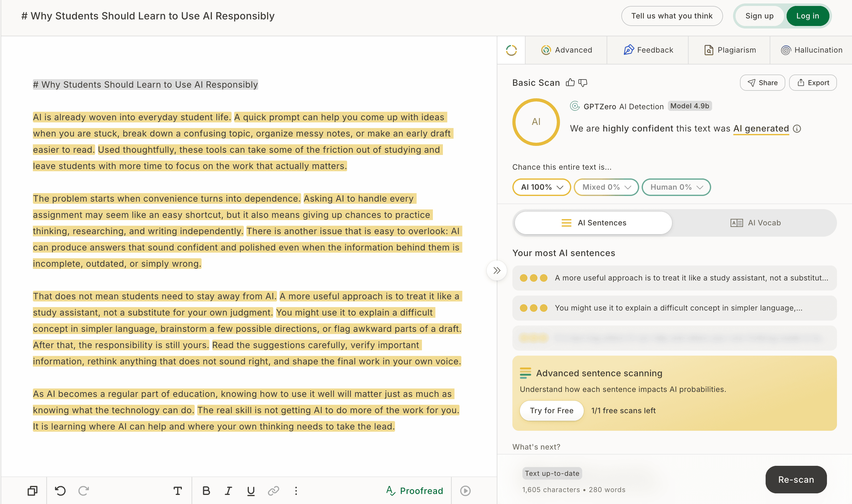The height and width of the screenshot is (504, 852).
Task: Open the Plagiarism tab
Action: click(729, 50)
